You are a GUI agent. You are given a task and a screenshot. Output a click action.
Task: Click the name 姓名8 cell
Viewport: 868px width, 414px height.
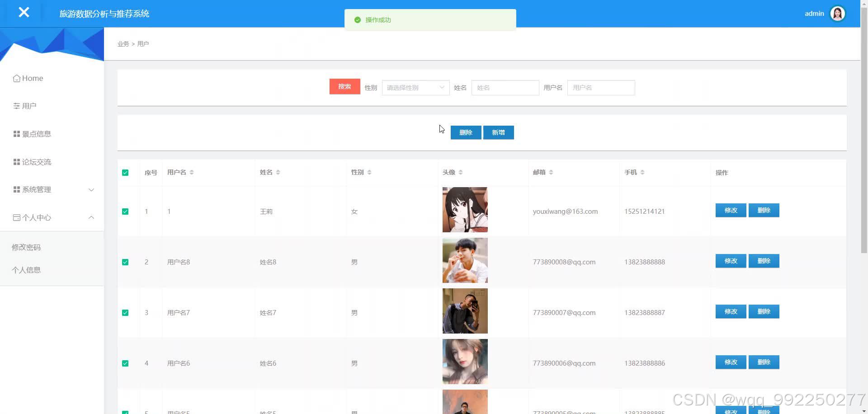pyautogui.click(x=268, y=262)
